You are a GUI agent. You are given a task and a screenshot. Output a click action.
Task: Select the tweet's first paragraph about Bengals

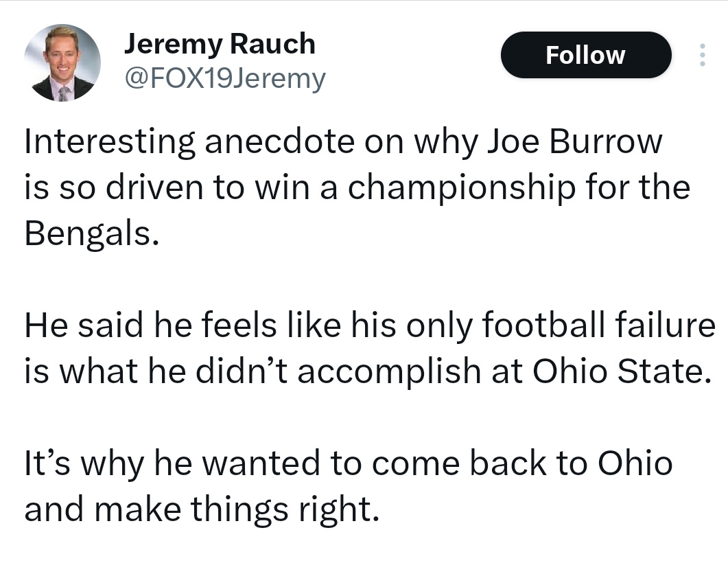357,187
